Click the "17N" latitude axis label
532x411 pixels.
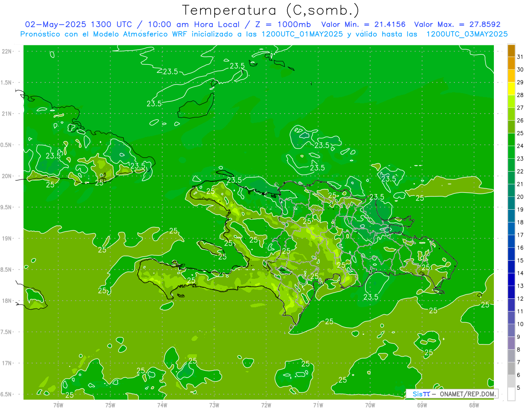[7, 363]
